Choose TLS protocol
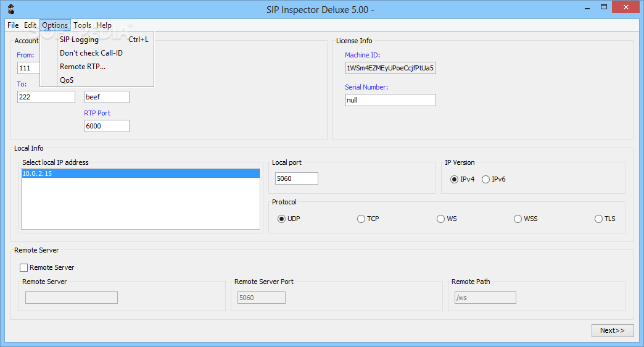644x347 pixels. pos(605,219)
